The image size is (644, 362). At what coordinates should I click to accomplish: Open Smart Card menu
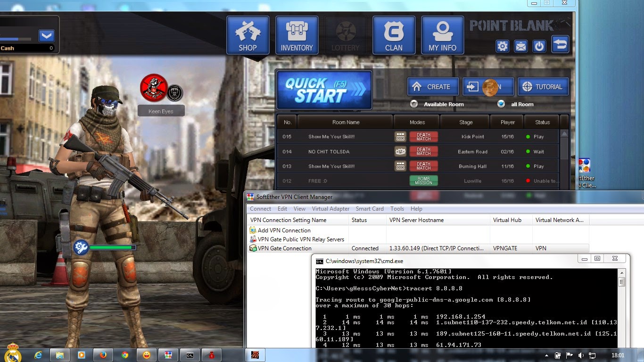point(370,209)
